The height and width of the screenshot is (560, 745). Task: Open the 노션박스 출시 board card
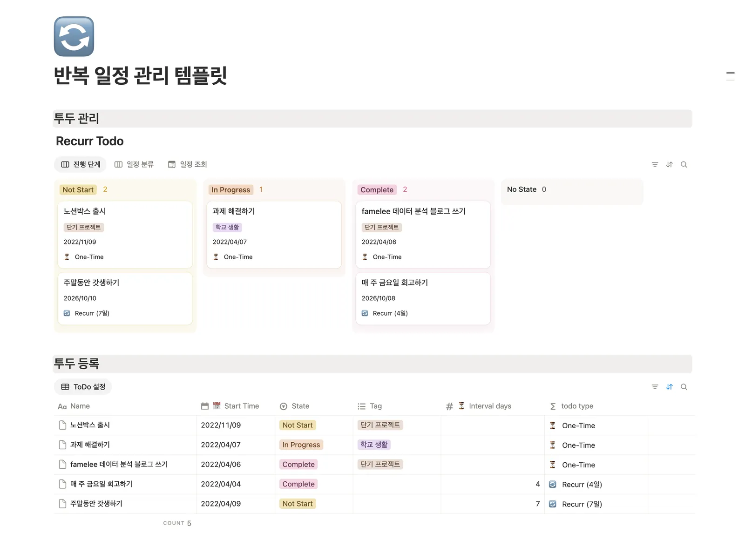pos(125,235)
